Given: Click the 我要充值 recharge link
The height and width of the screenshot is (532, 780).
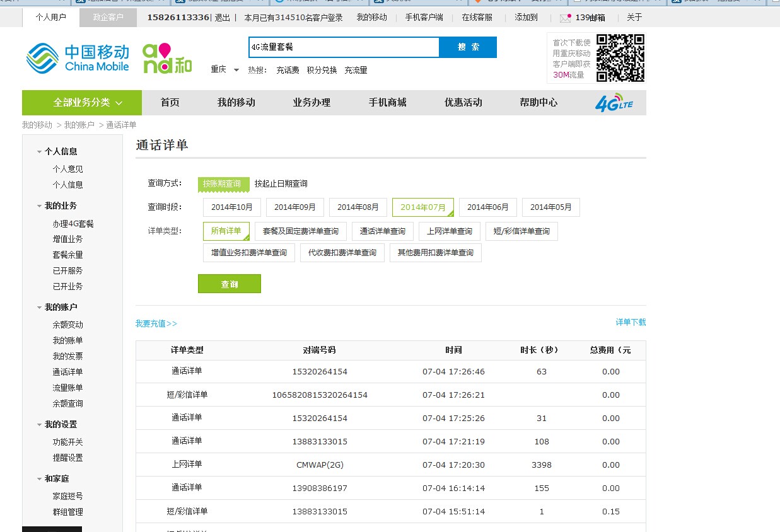Looking at the screenshot, I should (156, 323).
